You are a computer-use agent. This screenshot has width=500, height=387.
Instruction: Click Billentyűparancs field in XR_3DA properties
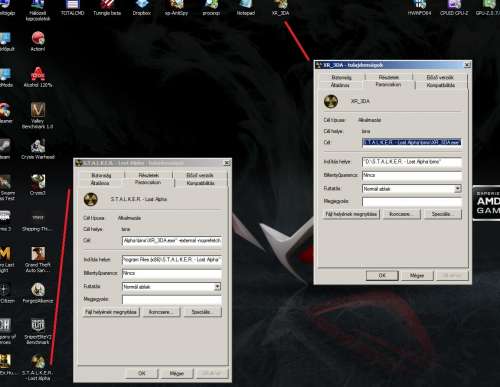(x=412, y=175)
